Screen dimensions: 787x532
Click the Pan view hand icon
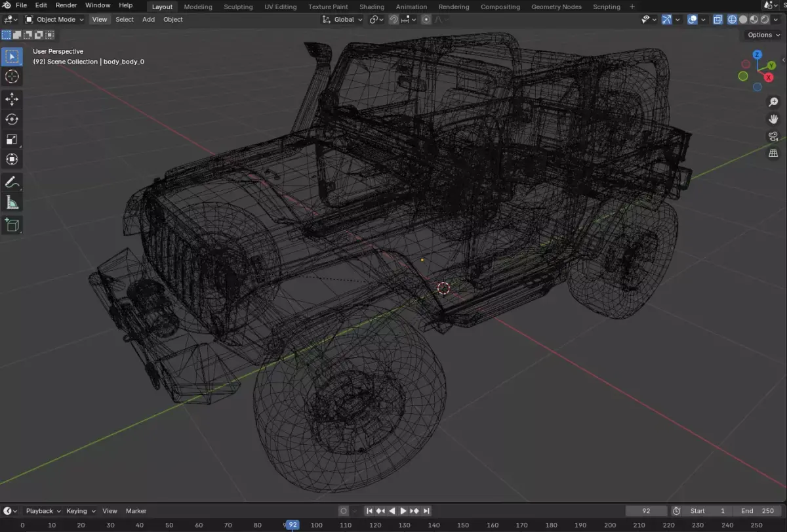click(x=773, y=119)
